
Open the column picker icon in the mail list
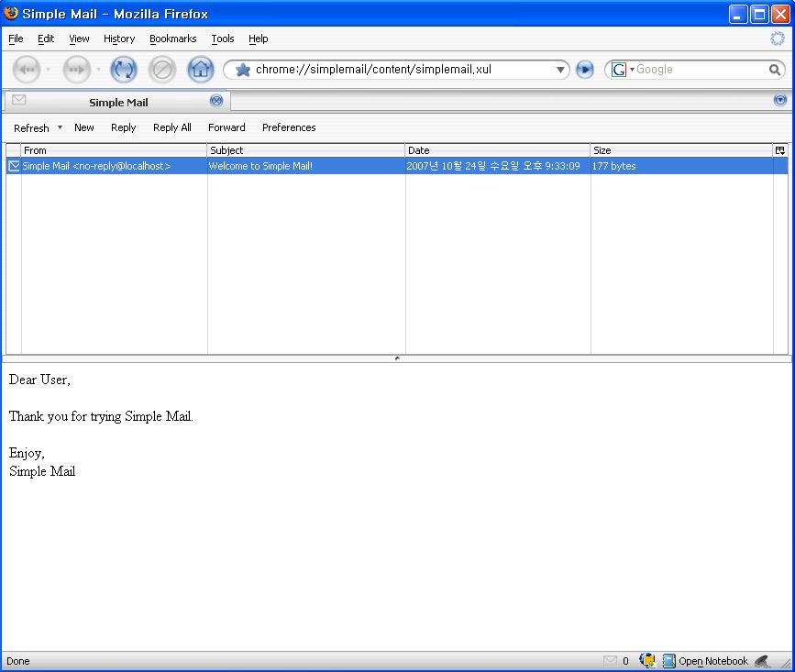(x=779, y=150)
